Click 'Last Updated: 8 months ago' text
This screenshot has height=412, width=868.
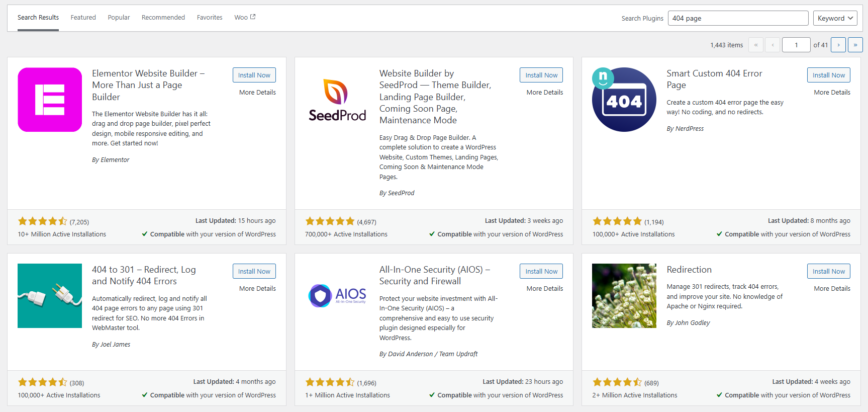click(809, 221)
